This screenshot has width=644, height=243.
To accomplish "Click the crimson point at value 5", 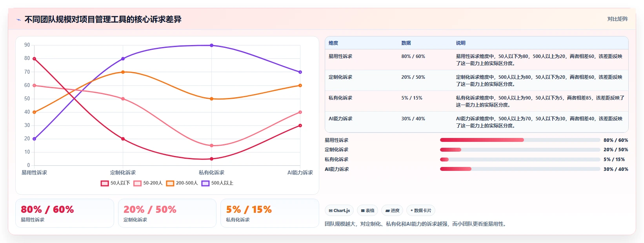I will point(212,159).
